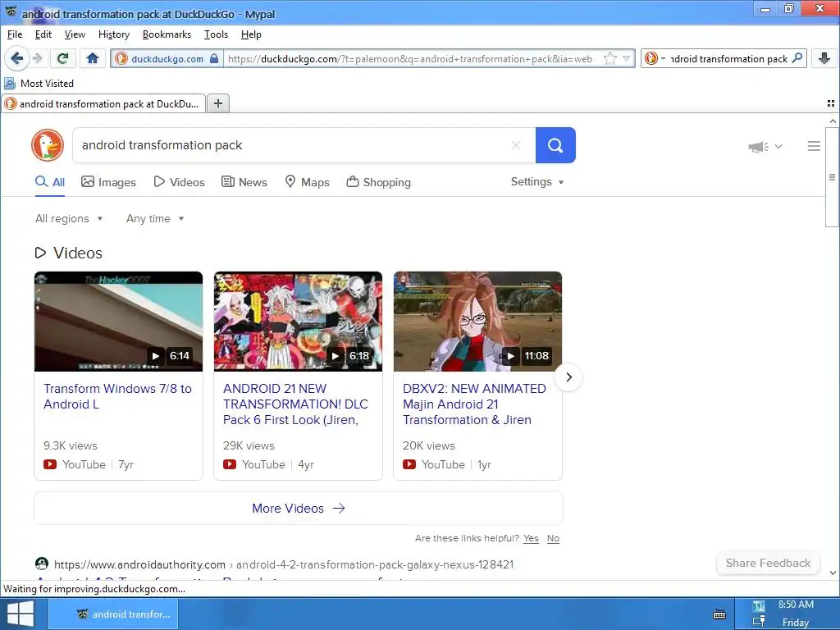Answer No to links helpful question
Viewport: 840px width, 630px height.
[553, 538]
